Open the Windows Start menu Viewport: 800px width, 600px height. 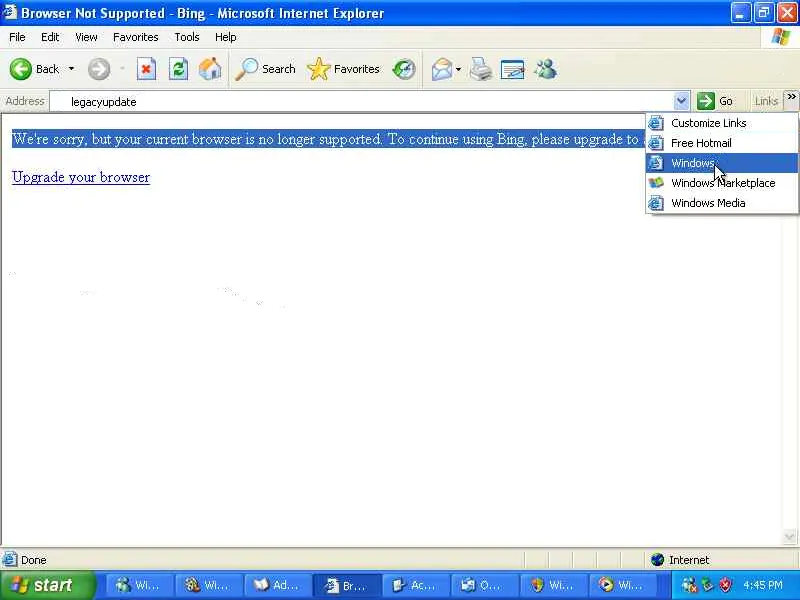coord(47,585)
